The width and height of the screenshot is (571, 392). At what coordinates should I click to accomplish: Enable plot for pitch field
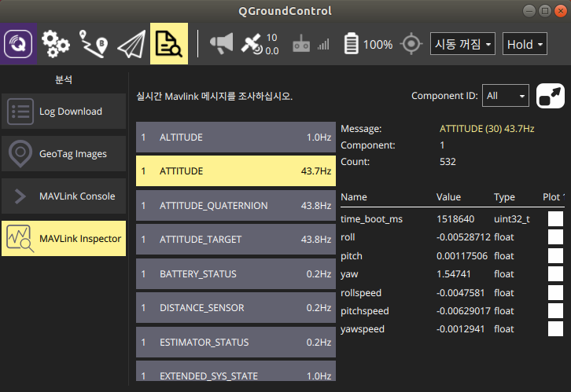click(555, 255)
